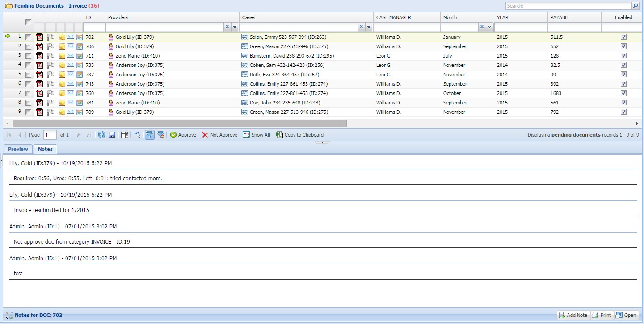Click provider icon beside Zend Marie in row 711

(111, 56)
